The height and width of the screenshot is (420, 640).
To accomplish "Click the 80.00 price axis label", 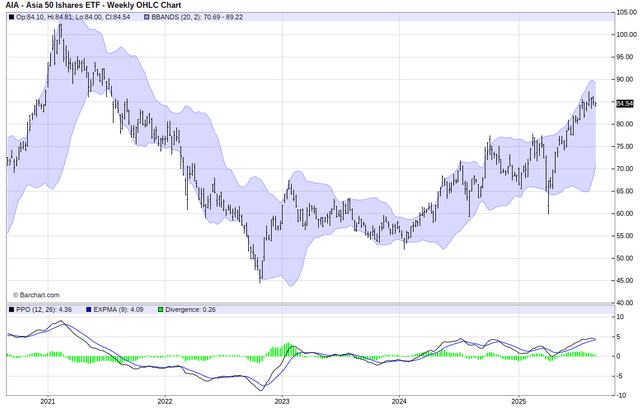I will click(x=627, y=124).
